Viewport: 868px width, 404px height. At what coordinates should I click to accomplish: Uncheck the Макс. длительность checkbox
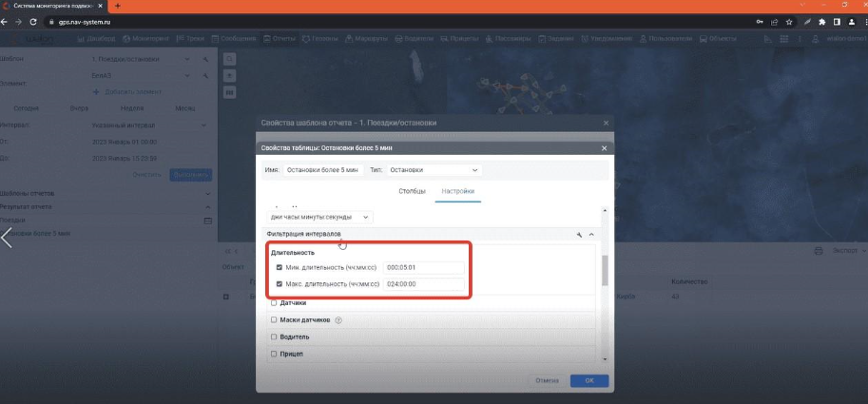[x=279, y=284]
